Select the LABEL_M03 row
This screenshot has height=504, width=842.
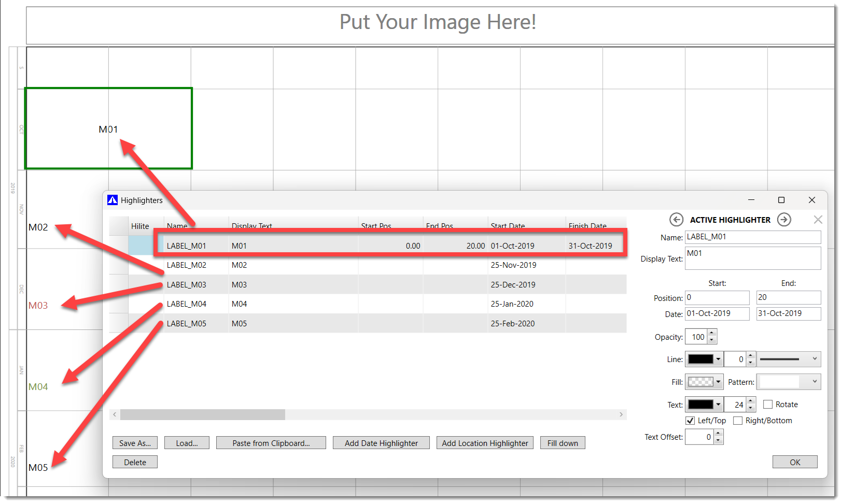pos(187,285)
